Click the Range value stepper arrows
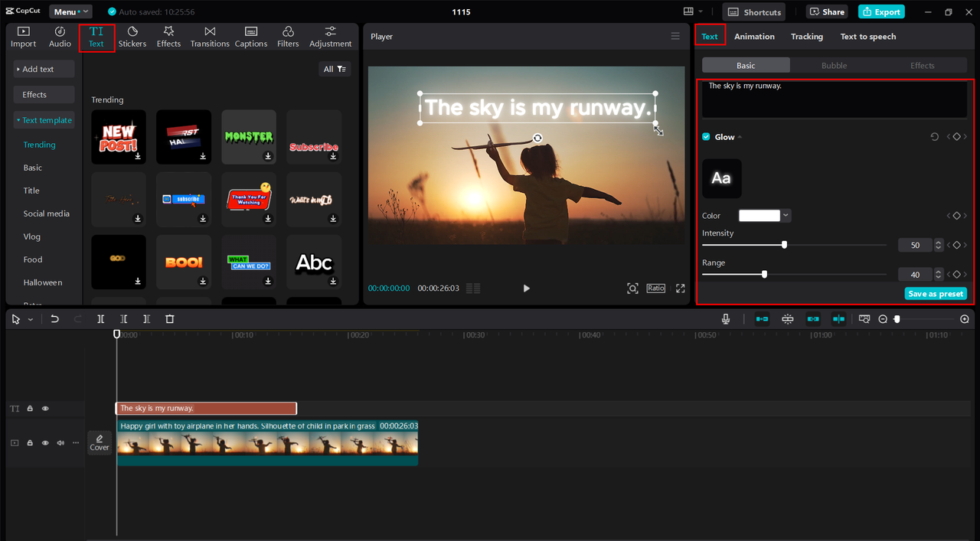980x541 pixels. point(939,275)
